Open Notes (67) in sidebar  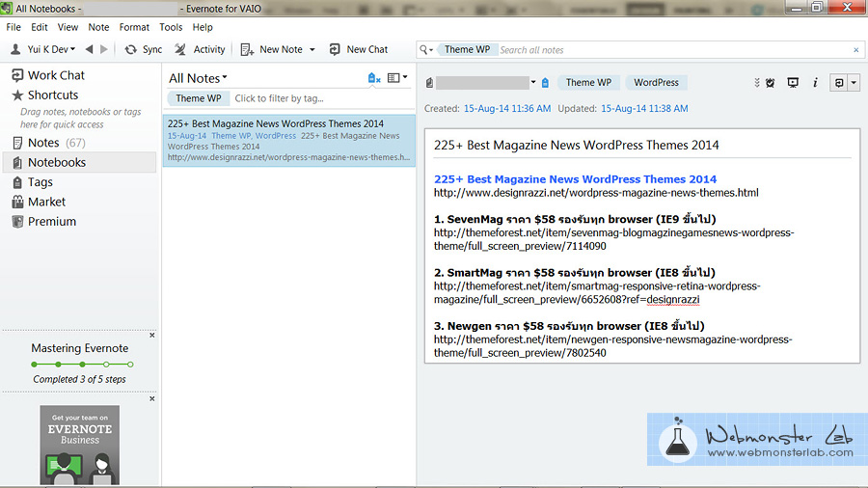[49, 143]
